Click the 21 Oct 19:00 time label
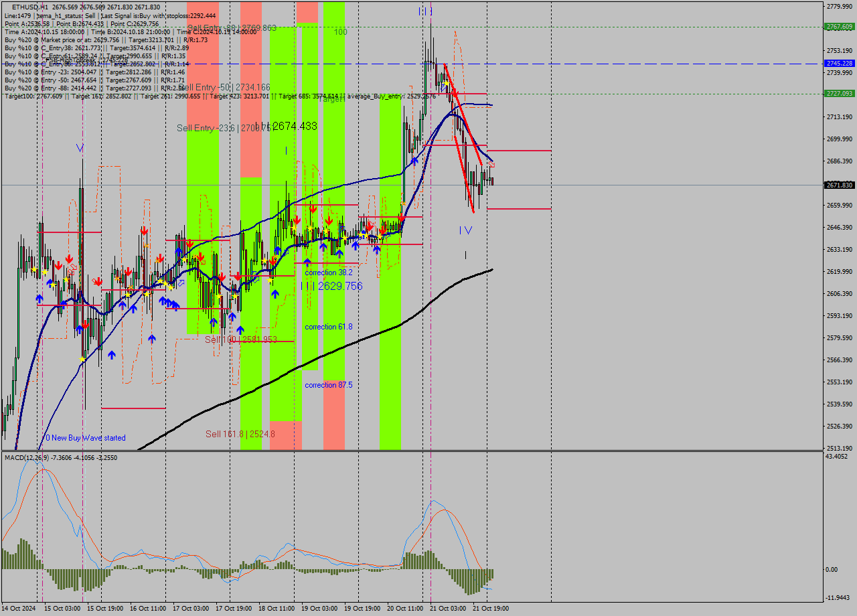Image resolution: width=857 pixels, height=616 pixels. pyautogui.click(x=491, y=609)
